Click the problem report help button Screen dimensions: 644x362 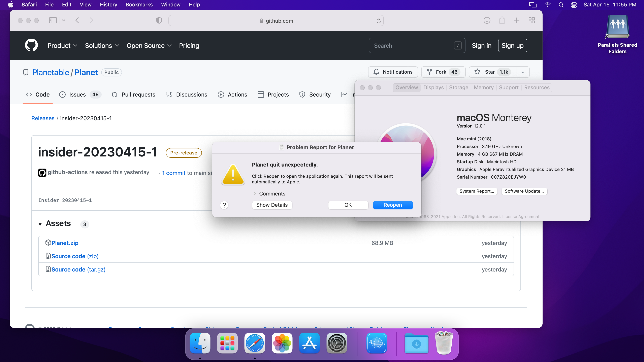click(x=224, y=205)
